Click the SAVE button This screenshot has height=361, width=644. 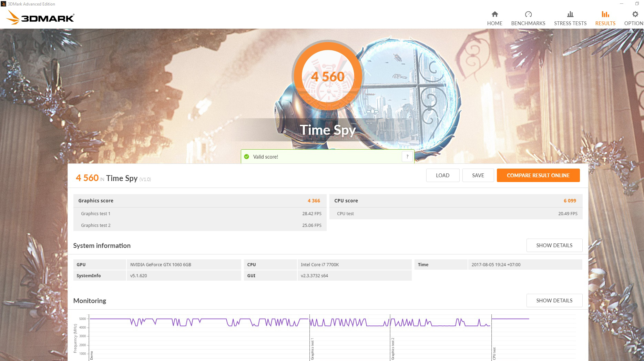click(x=478, y=175)
